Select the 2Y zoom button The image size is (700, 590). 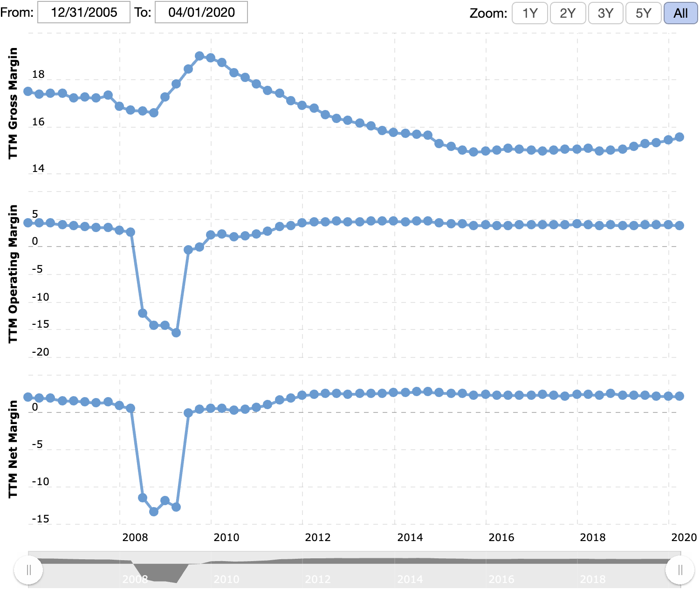click(x=568, y=13)
